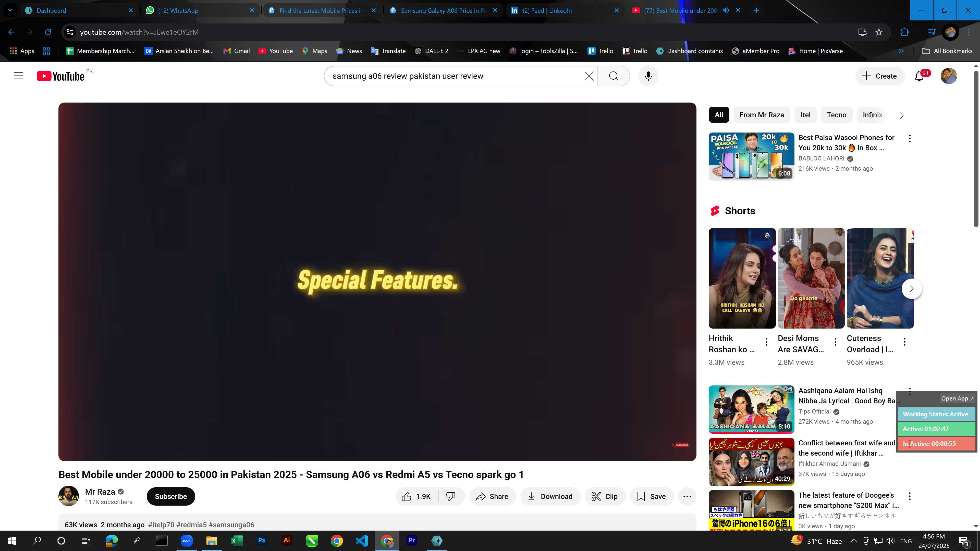The height and width of the screenshot is (551, 980).
Task: Open Windows Start menu
Action: pyautogui.click(x=12, y=540)
